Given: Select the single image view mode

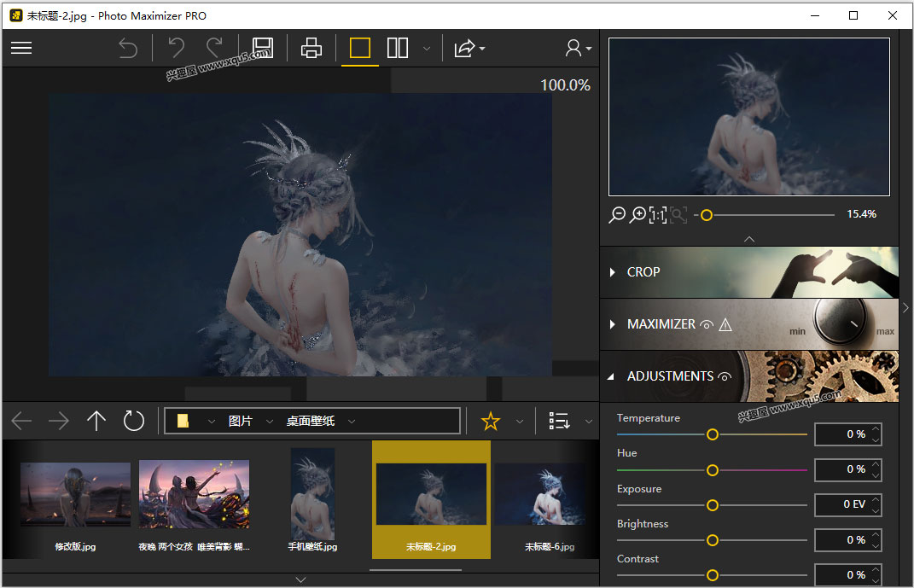Looking at the screenshot, I should click(x=360, y=48).
